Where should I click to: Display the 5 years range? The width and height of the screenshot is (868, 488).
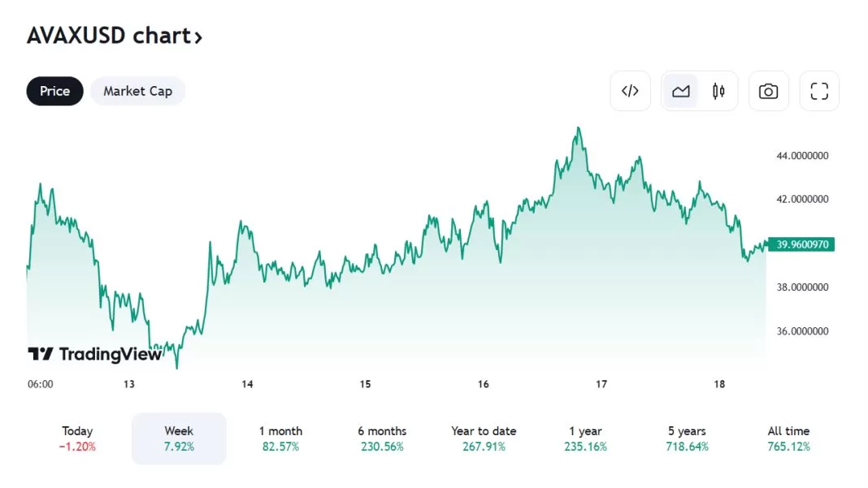687,438
